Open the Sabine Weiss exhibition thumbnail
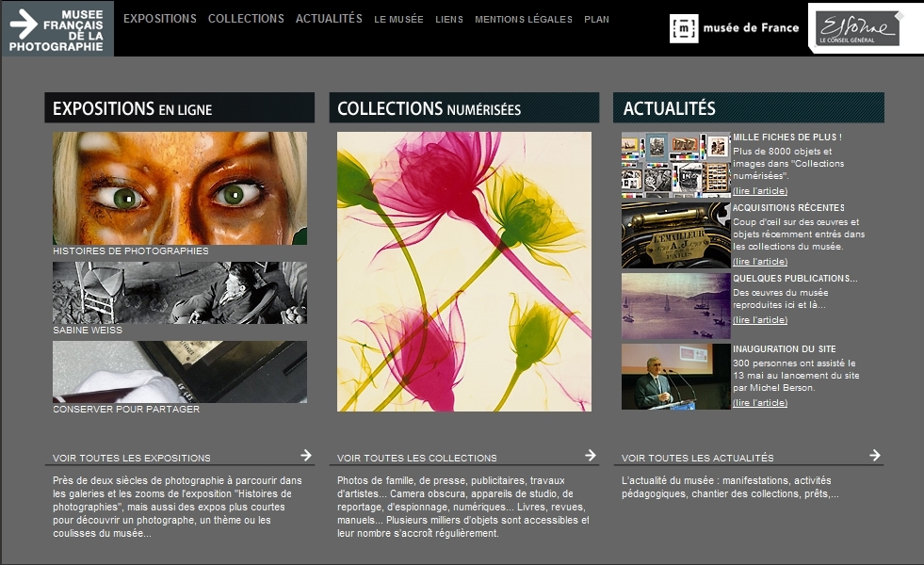The width and height of the screenshot is (924, 565). pyautogui.click(x=180, y=293)
